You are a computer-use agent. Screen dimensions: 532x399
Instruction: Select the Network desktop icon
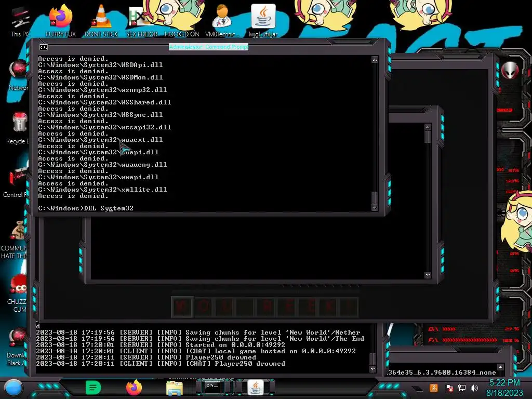coord(19,75)
